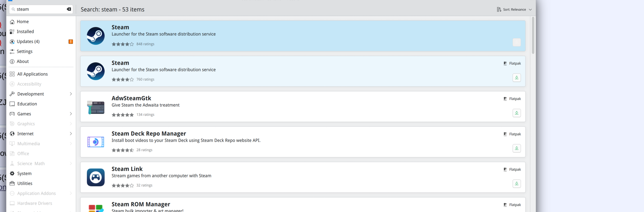The height and width of the screenshot is (212, 644).
Task: Click the 134 ratings stars on AdwSteamGtk
Action: pos(123,115)
